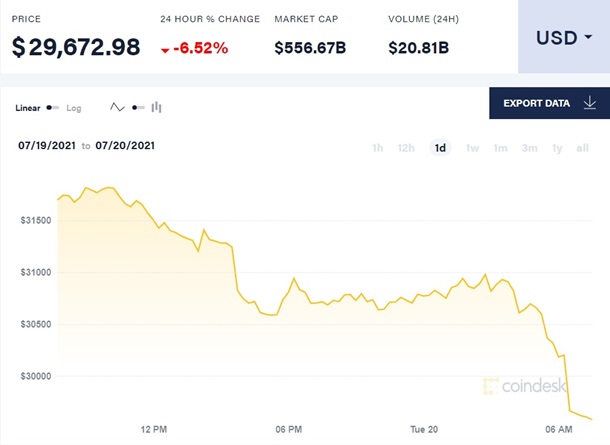The height and width of the screenshot is (445, 610).
Task: Switch to the 3m time range
Action: pyautogui.click(x=529, y=148)
